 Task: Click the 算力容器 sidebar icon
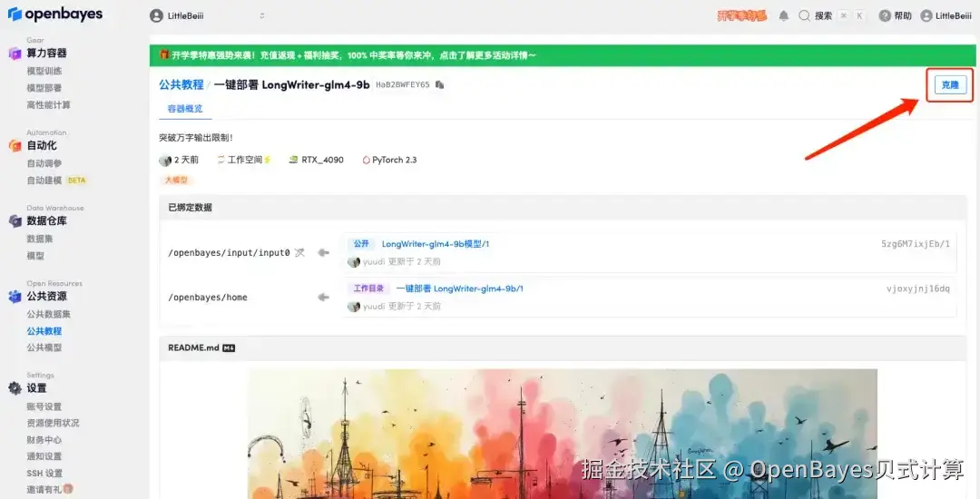pyautogui.click(x=15, y=54)
